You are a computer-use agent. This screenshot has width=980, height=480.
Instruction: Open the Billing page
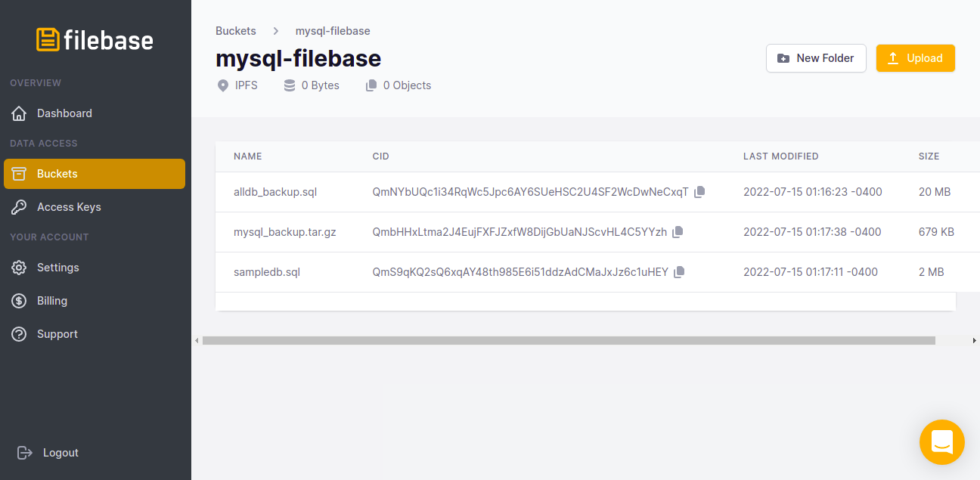tap(95, 301)
